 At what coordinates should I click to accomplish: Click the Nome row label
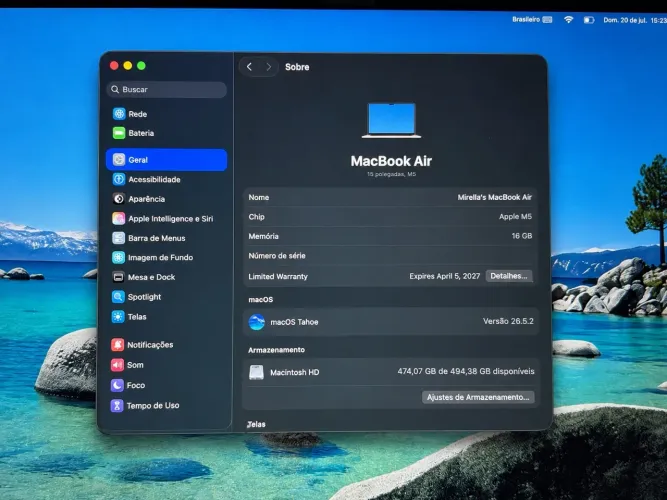point(259,197)
